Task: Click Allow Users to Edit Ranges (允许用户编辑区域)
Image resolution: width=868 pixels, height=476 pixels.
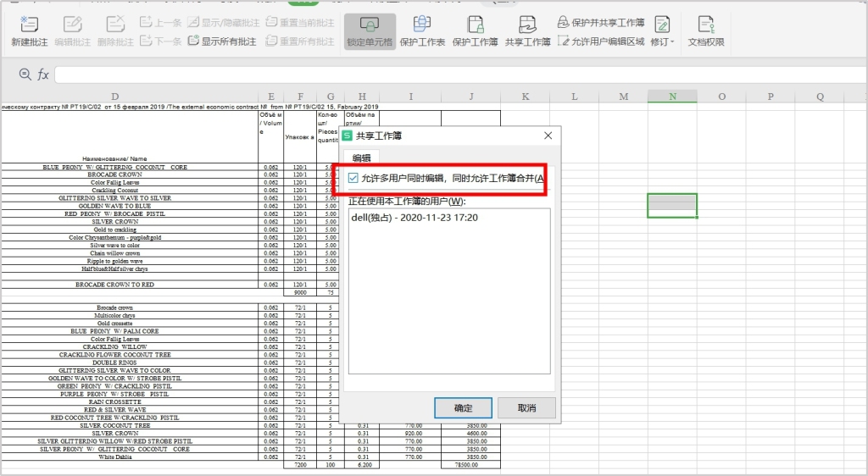Action: pyautogui.click(x=601, y=42)
